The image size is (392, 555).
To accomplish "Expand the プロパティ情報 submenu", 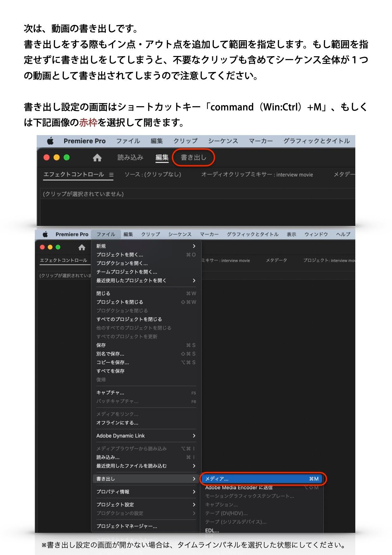I will click(146, 492).
